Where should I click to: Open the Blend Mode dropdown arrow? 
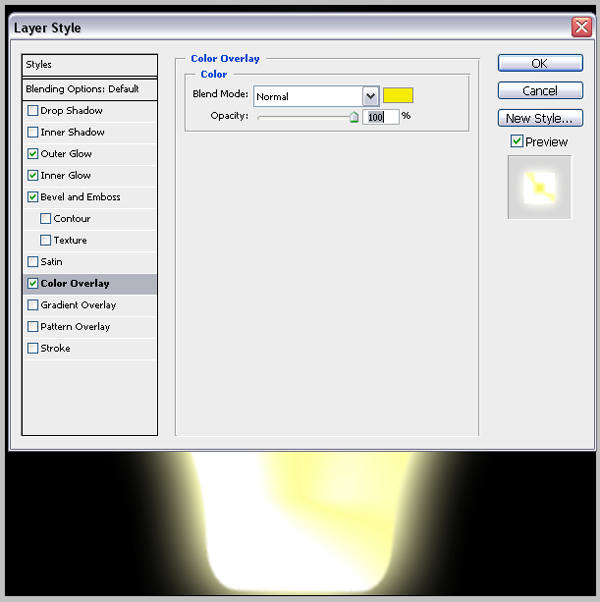370,96
